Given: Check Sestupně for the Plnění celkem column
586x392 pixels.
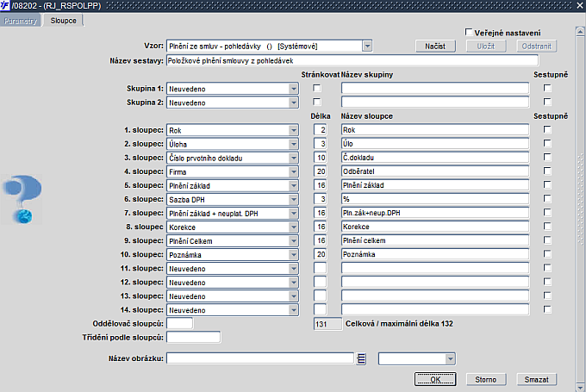Looking at the screenshot, I should point(547,240).
